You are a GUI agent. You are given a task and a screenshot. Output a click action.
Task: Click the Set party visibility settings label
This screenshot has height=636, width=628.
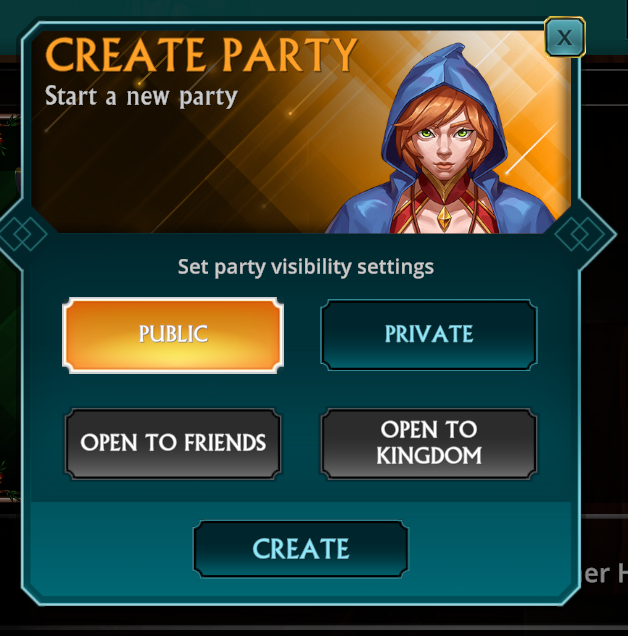(x=306, y=267)
